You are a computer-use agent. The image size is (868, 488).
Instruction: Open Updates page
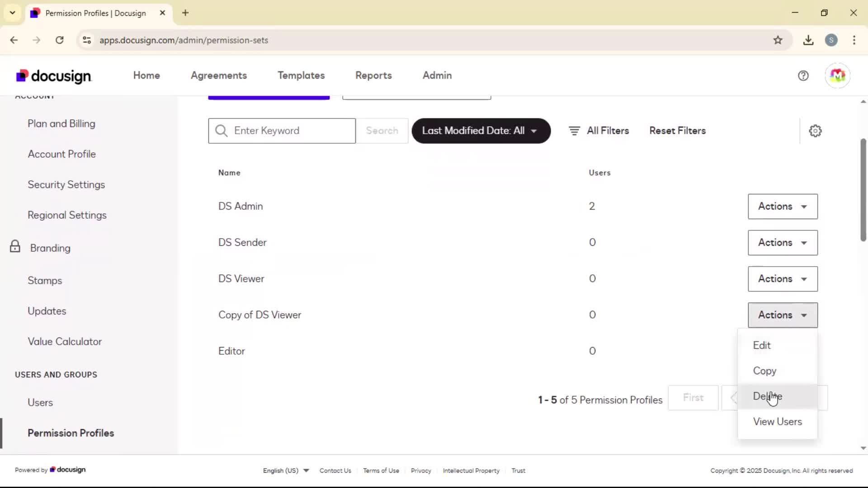(47, 311)
